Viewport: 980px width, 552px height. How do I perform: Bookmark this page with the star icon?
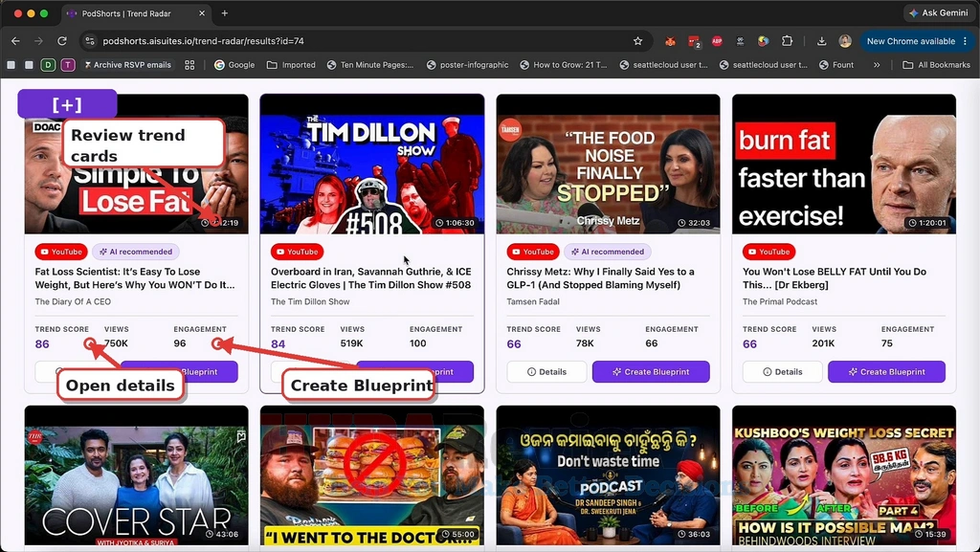click(x=637, y=41)
